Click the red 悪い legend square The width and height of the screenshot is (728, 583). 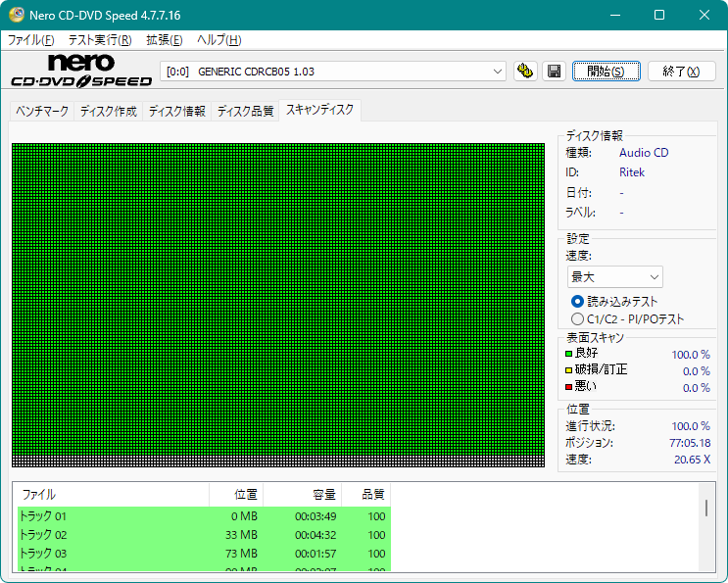pos(568,387)
